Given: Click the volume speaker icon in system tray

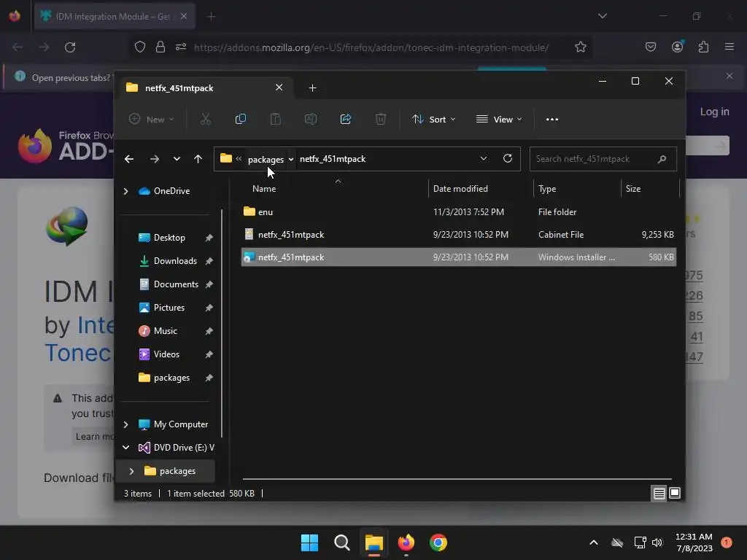Looking at the screenshot, I should point(657,542).
